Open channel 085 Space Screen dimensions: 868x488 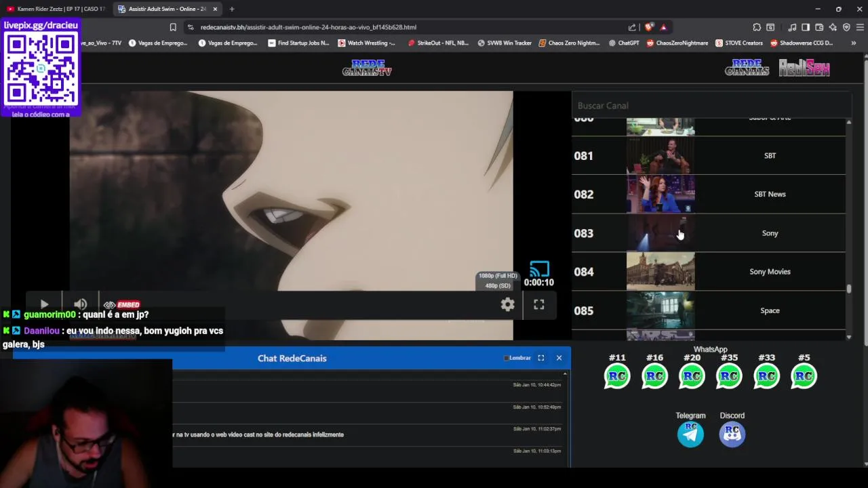click(x=709, y=310)
